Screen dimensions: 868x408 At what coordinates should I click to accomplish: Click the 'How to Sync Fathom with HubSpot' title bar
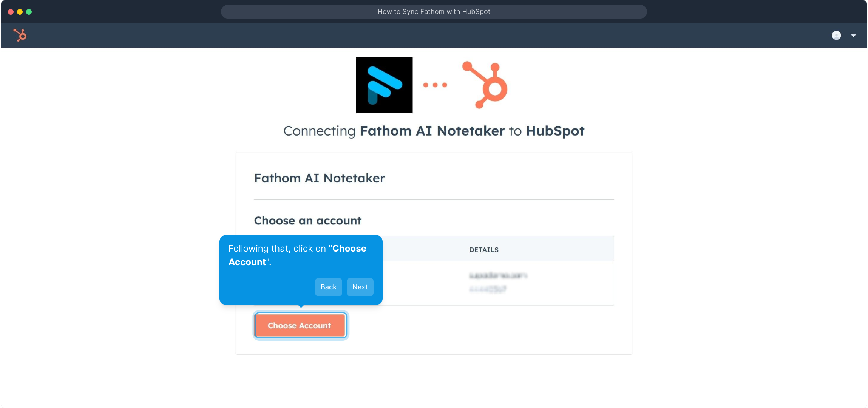[434, 12]
